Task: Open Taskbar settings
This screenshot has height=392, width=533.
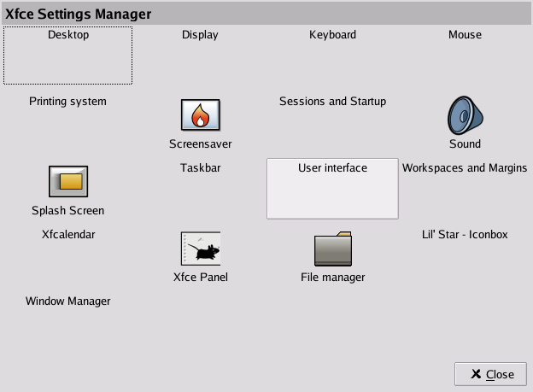Action: 201,168
